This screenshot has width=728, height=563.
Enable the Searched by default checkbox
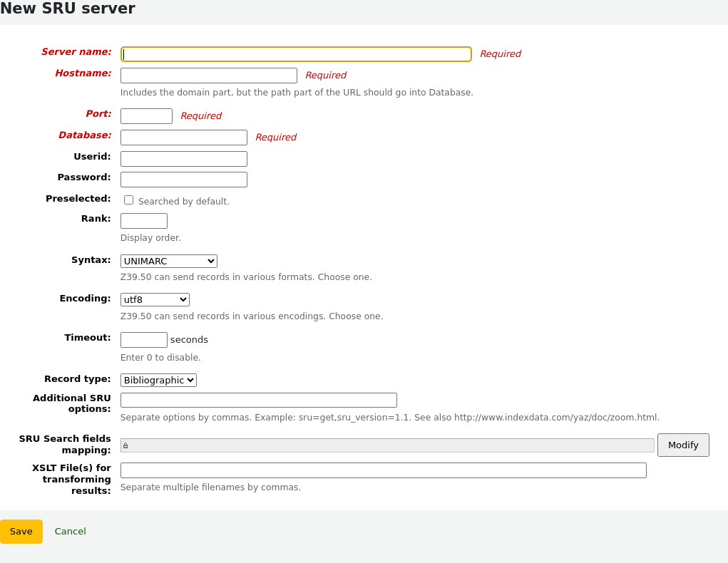(x=128, y=200)
